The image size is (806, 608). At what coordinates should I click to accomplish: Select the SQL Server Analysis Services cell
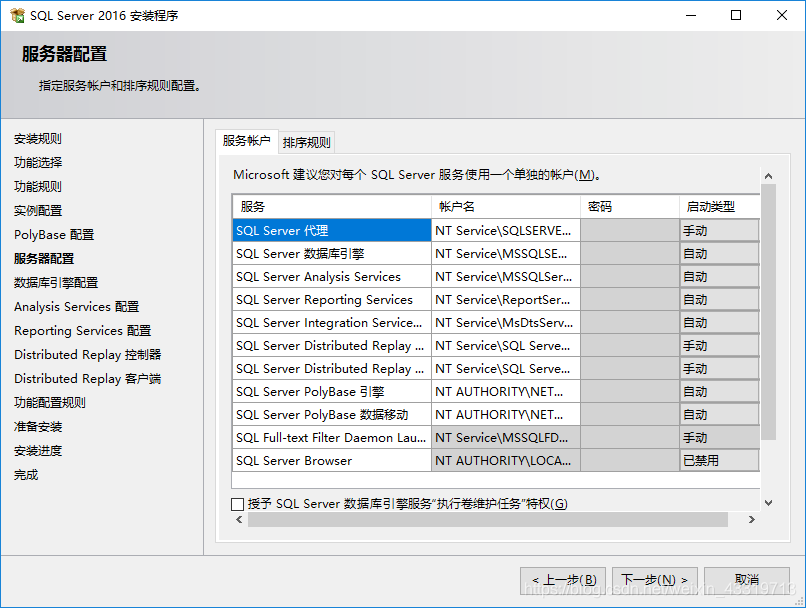(x=332, y=277)
